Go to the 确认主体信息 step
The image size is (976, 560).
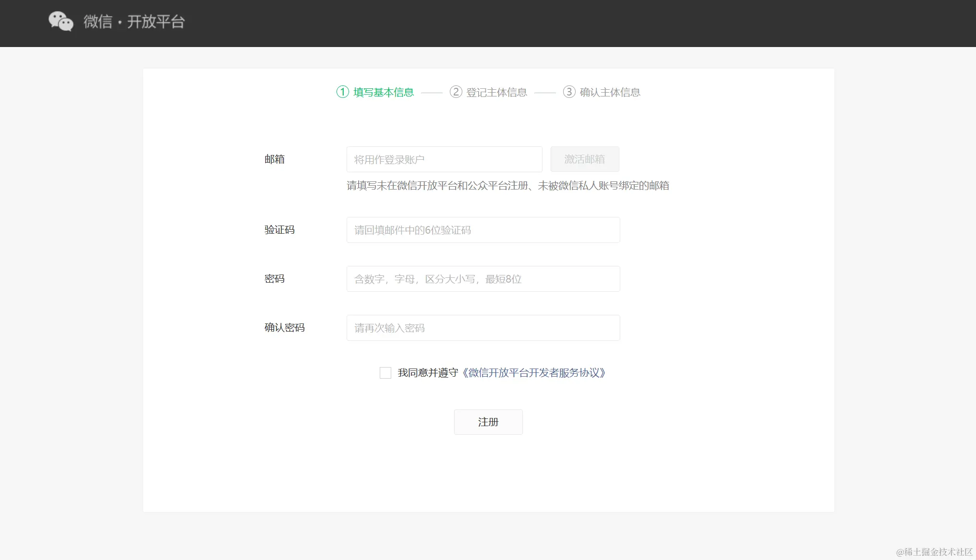(609, 92)
